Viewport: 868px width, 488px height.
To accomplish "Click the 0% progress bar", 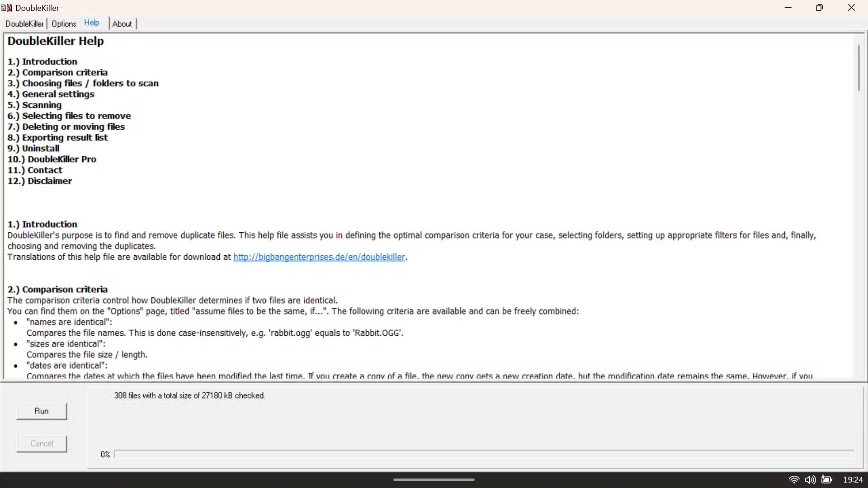I will point(484,454).
